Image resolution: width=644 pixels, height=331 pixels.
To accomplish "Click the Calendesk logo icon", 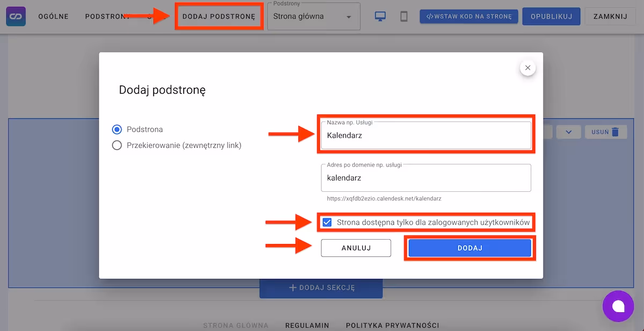I will click(16, 17).
